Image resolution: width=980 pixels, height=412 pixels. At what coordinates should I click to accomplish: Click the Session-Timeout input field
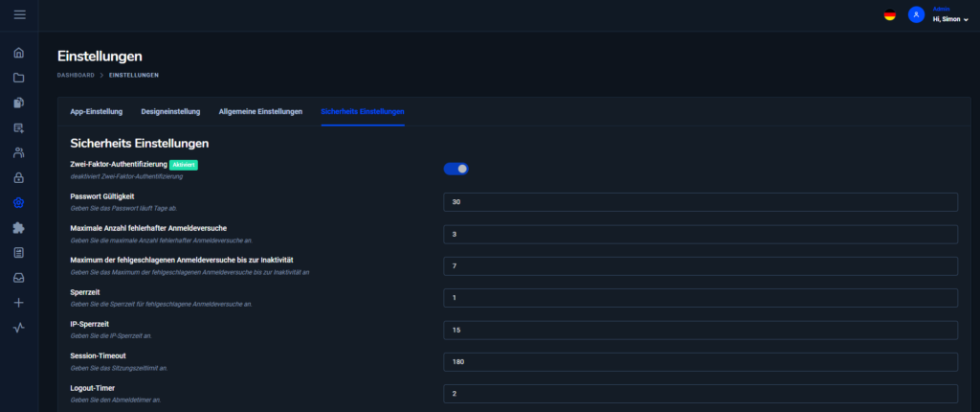point(700,362)
